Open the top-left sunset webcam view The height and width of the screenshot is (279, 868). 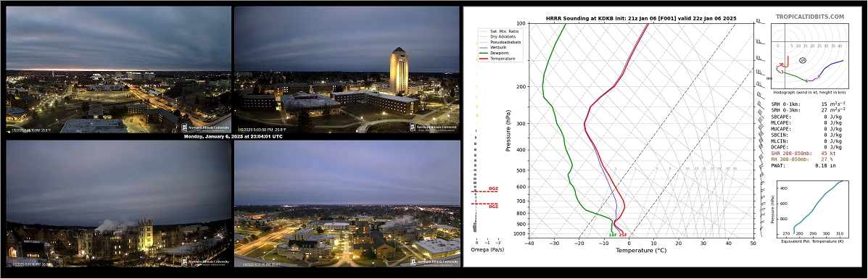(x=118, y=70)
